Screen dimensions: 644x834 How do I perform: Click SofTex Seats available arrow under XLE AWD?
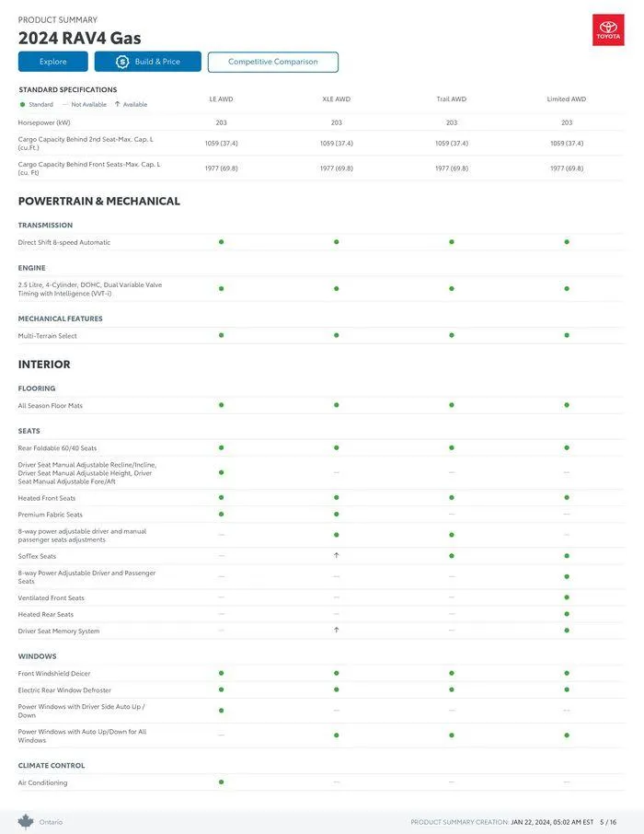337,556
